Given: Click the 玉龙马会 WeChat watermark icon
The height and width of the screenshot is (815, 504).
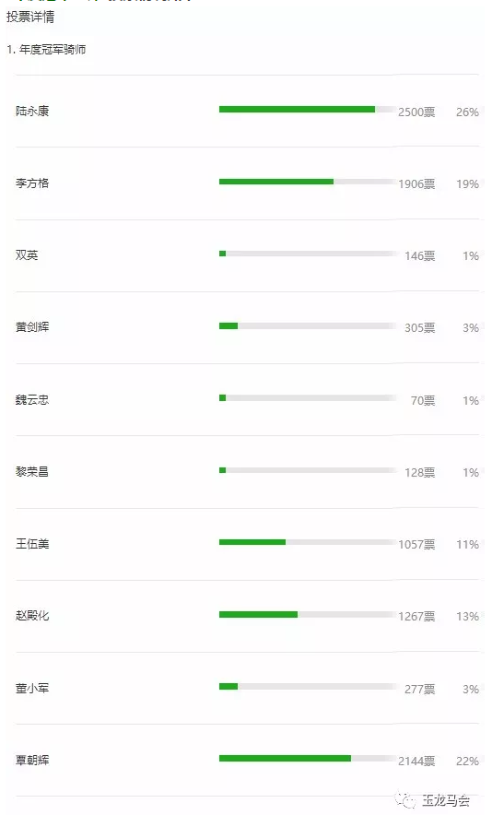Looking at the screenshot, I should tap(405, 799).
